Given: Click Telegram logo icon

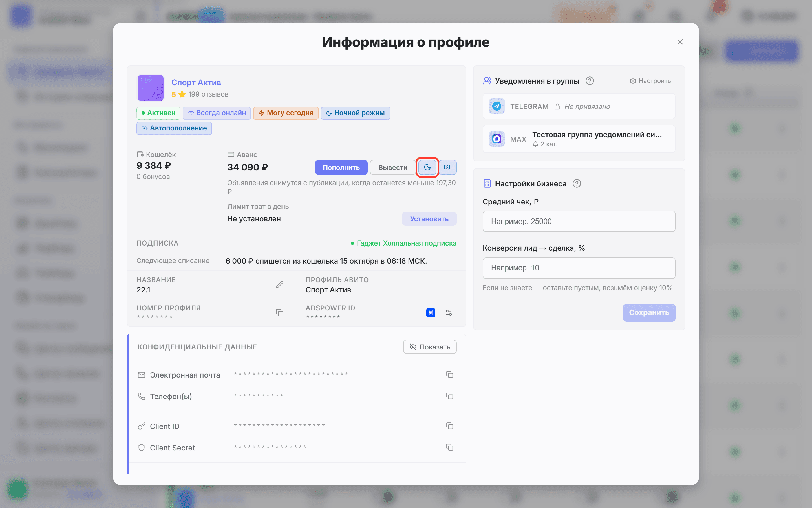Looking at the screenshot, I should click(497, 106).
